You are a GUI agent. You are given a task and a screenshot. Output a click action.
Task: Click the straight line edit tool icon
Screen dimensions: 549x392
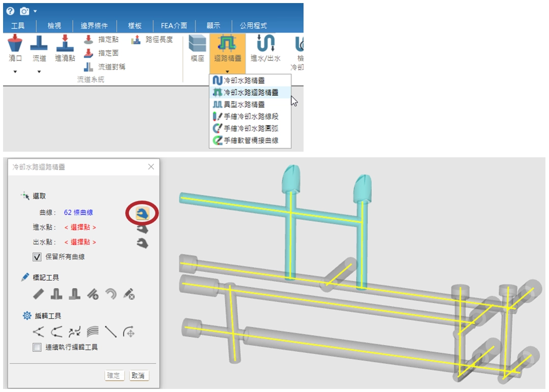tap(111, 333)
